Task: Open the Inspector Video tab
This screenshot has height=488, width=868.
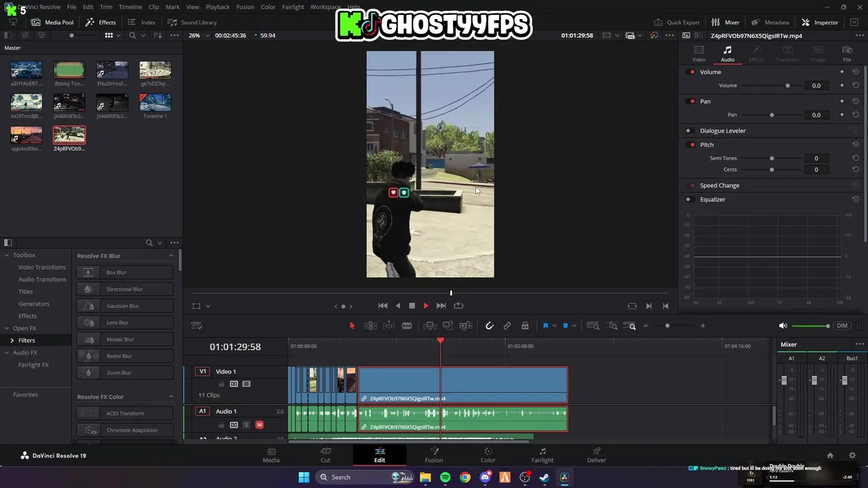Action: 698,54
